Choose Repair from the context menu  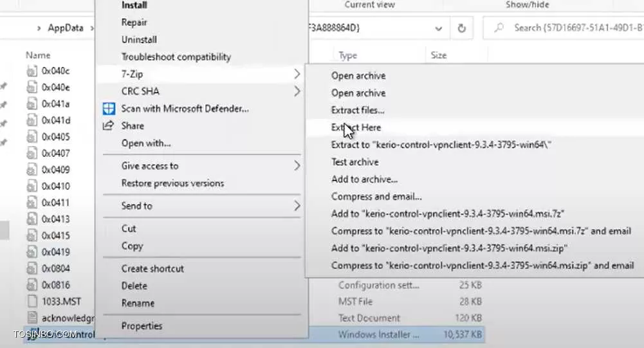[x=134, y=22]
